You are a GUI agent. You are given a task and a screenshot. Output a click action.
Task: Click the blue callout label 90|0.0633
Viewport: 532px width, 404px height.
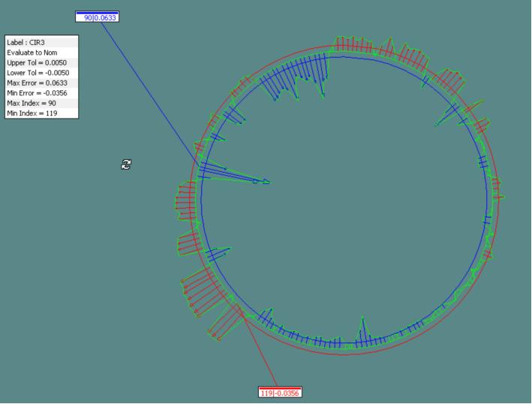click(x=97, y=17)
